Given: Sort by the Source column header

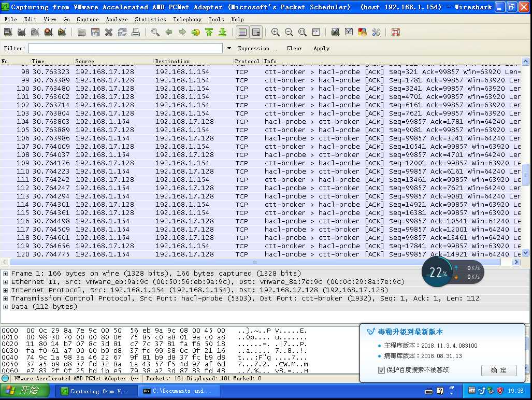Looking at the screenshot, I should pyautogui.click(x=113, y=61).
